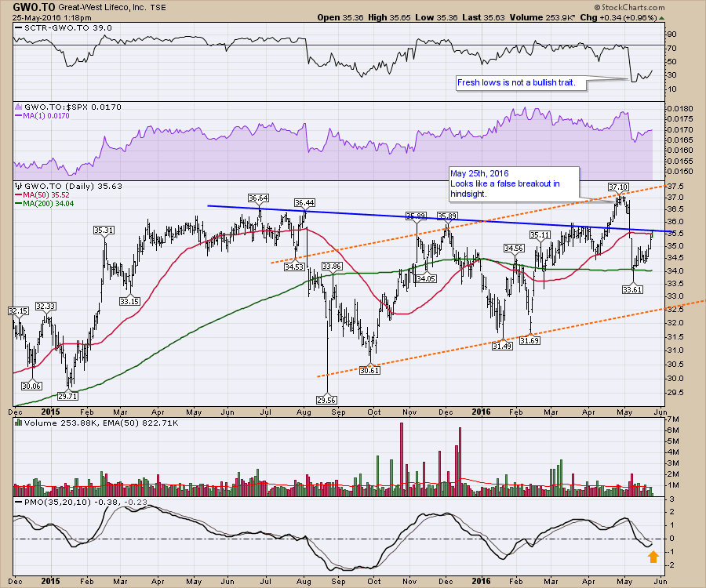Click the 37.10 peak price label
The image size is (706, 588).
pyautogui.click(x=618, y=187)
